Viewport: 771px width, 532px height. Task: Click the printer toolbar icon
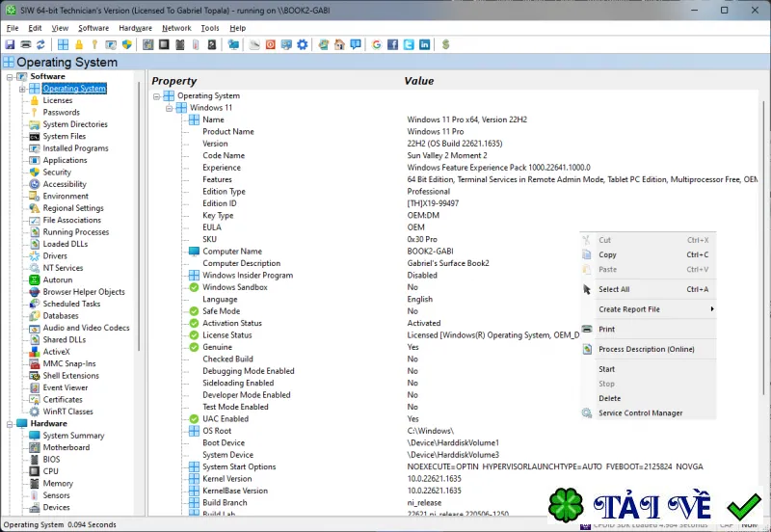tap(26, 44)
